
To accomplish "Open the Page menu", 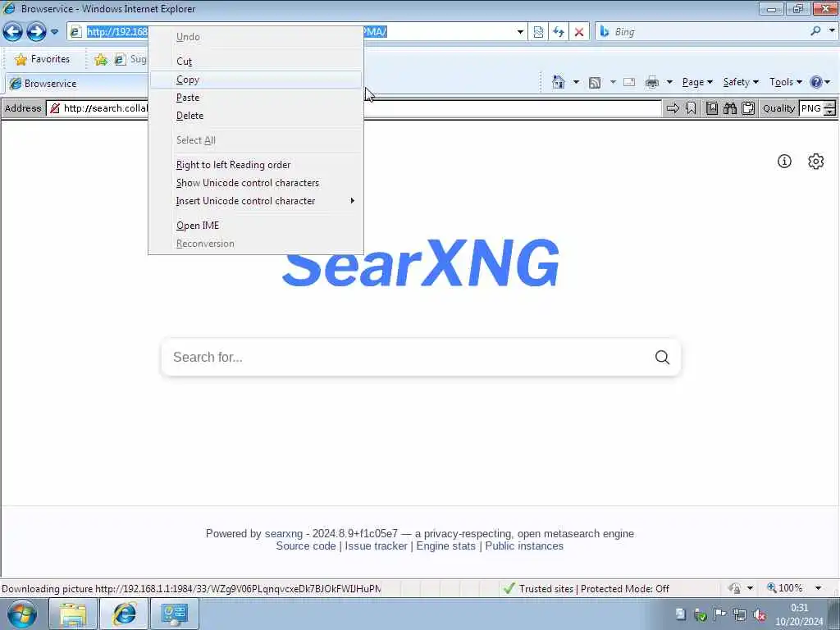I will tap(697, 82).
